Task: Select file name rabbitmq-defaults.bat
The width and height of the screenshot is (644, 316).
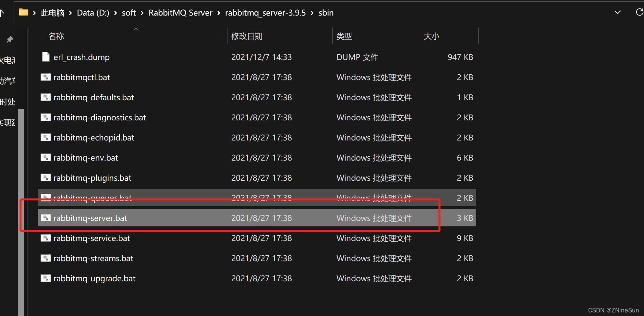Action: coord(94,97)
